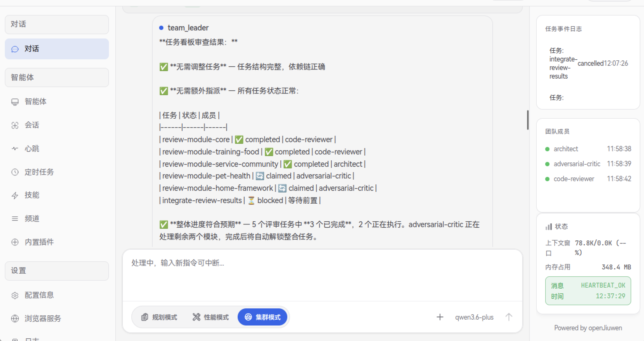The height and width of the screenshot is (341, 644).
Task: Click the clock icon beside 定时任务
Action: (15, 172)
